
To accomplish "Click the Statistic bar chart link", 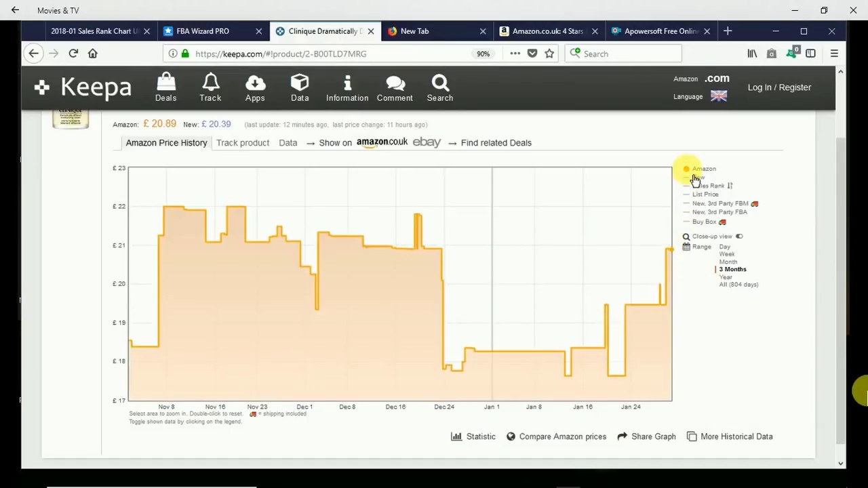I will click(473, 436).
